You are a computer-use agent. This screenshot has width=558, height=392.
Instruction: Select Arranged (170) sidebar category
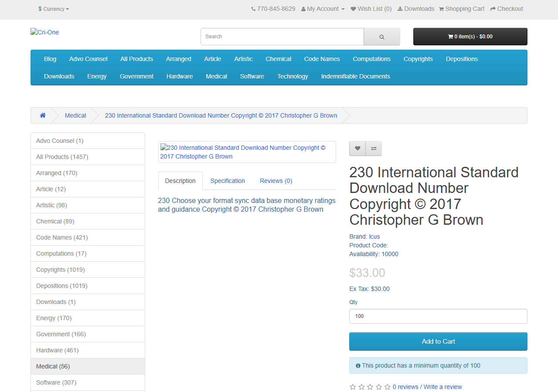[88, 173]
